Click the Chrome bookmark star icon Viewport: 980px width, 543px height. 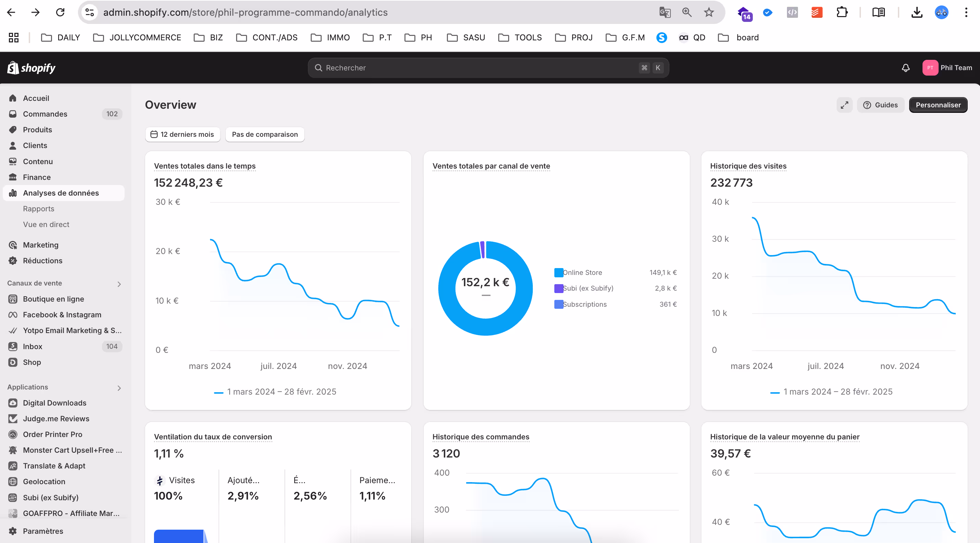pyautogui.click(x=708, y=13)
